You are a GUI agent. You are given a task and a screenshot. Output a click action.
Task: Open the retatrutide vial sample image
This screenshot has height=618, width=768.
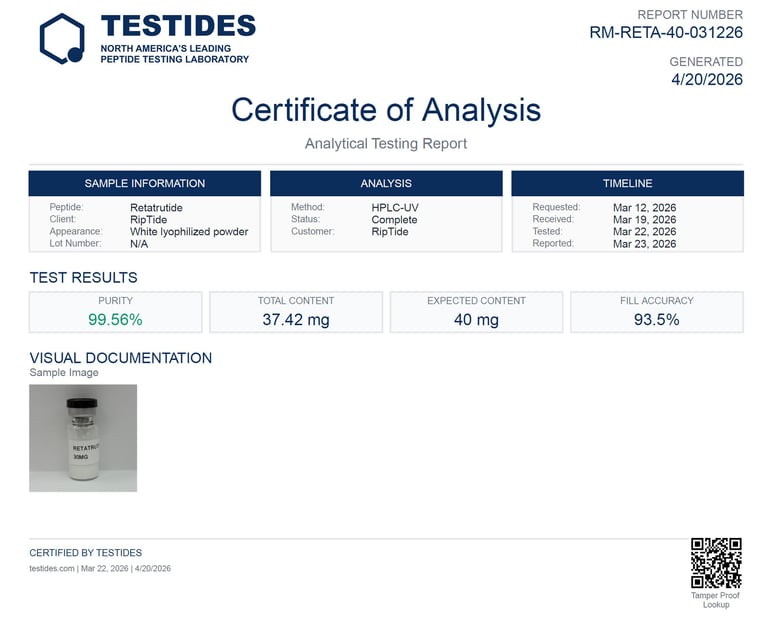(83, 438)
